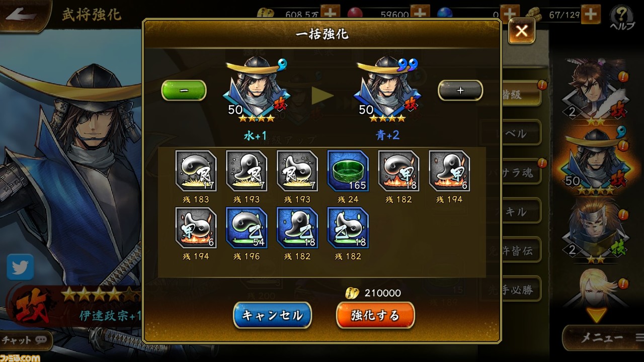Click the green jade bowl material icon

[348, 171]
